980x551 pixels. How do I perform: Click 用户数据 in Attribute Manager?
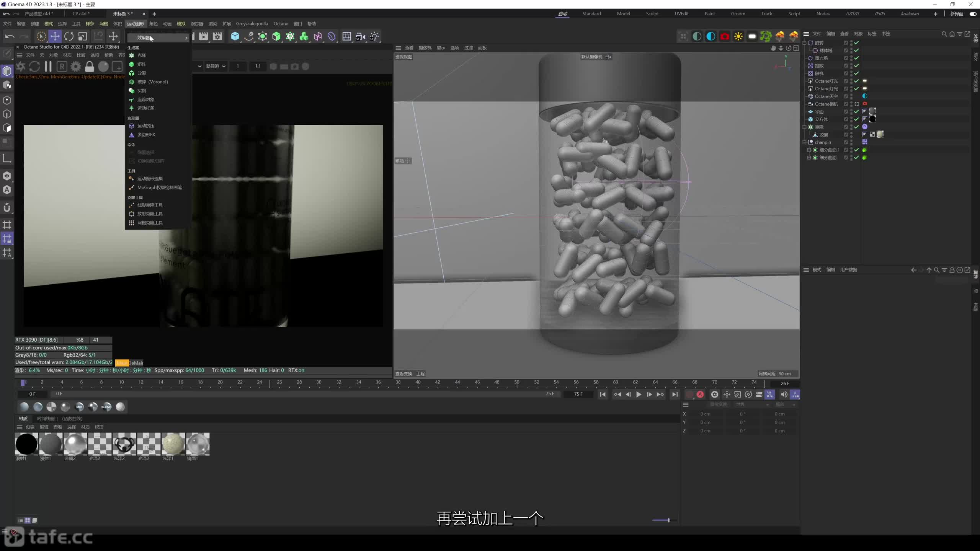(x=848, y=270)
